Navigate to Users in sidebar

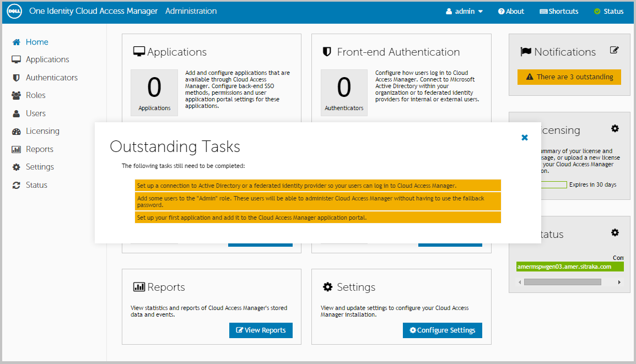click(x=35, y=113)
